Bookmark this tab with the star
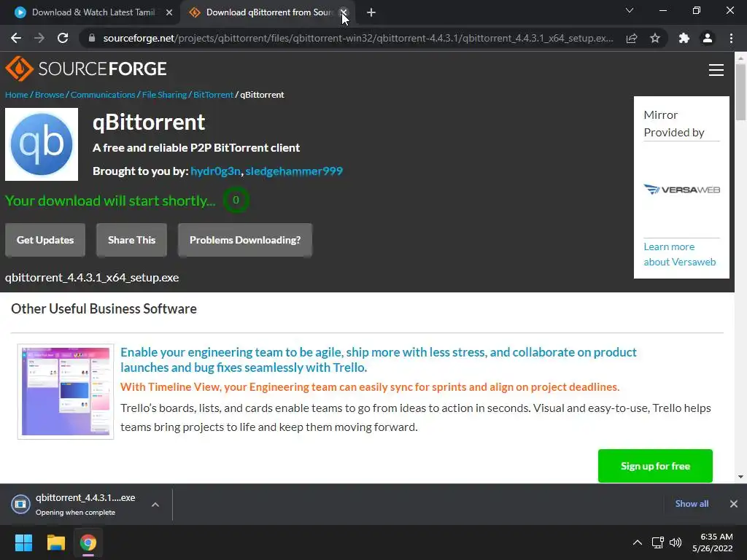Image resolution: width=747 pixels, height=560 pixels. pyautogui.click(x=655, y=38)
